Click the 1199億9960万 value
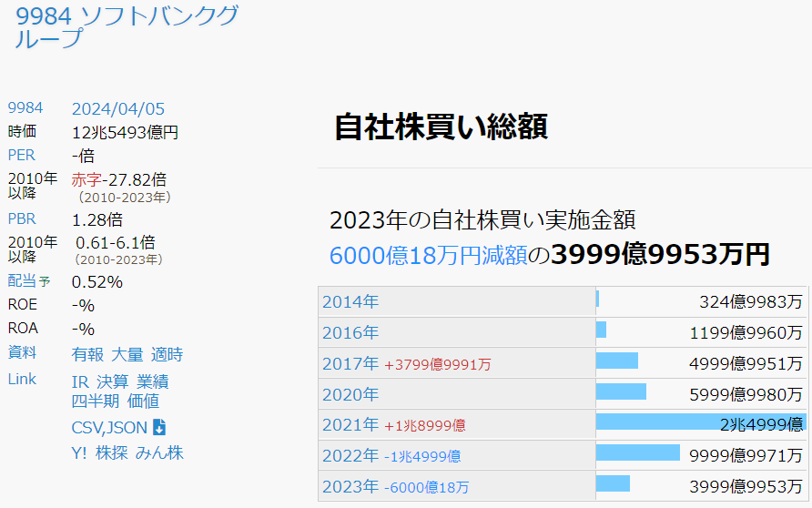Viewport: 812px width, 508px height. (x=746, y=332)
